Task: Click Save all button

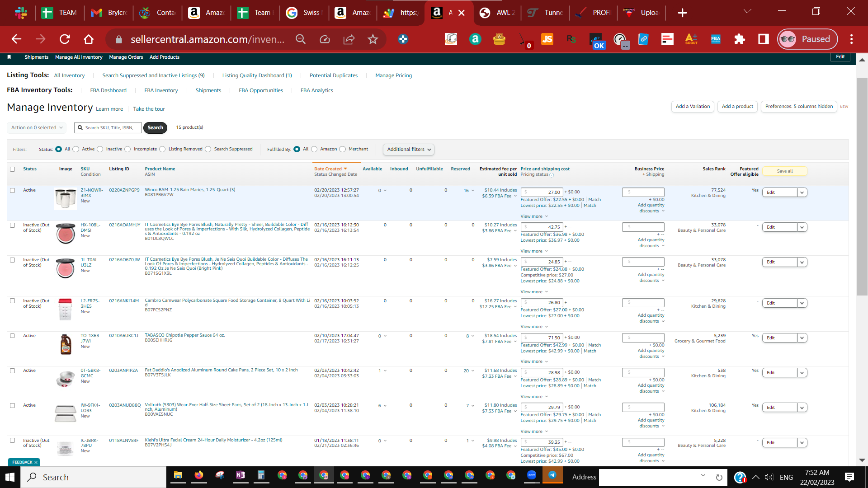Action: 785,171
